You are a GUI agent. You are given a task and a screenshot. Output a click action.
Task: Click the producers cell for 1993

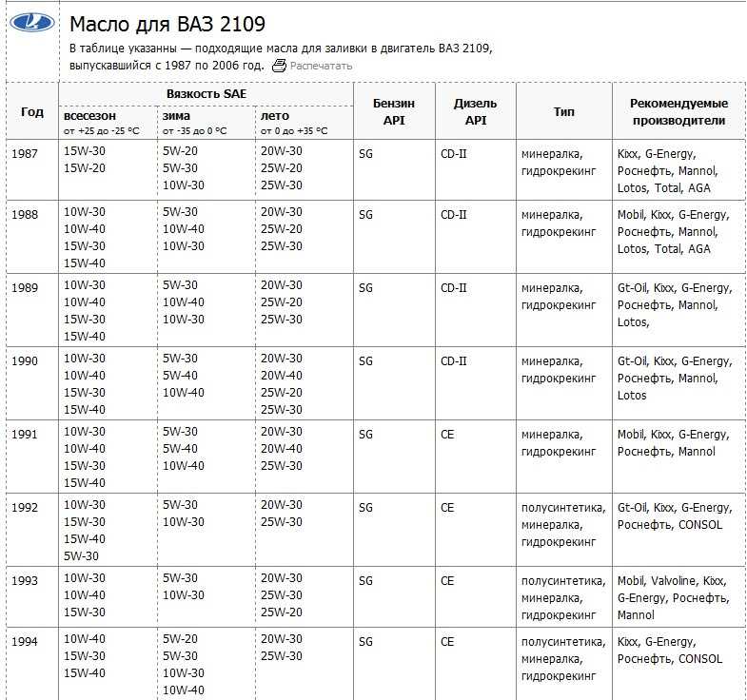678,597
